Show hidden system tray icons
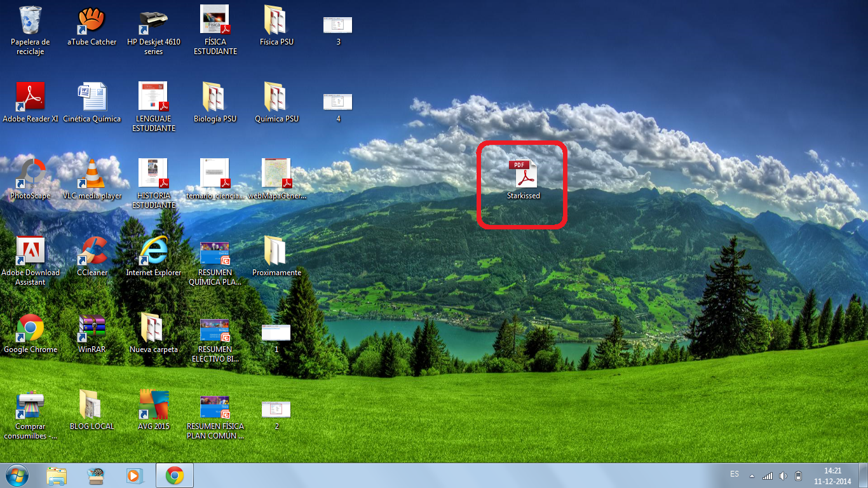Screen dimensions: 868x488 752,475
